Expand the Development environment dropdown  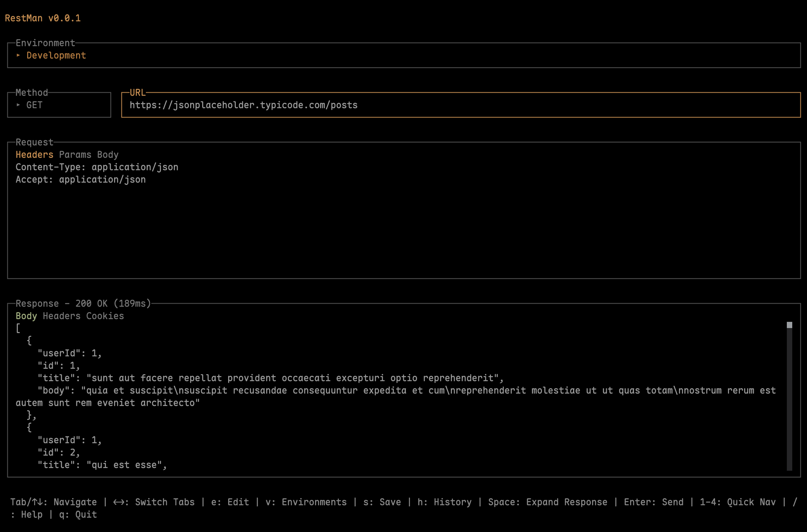pos(56,55)
